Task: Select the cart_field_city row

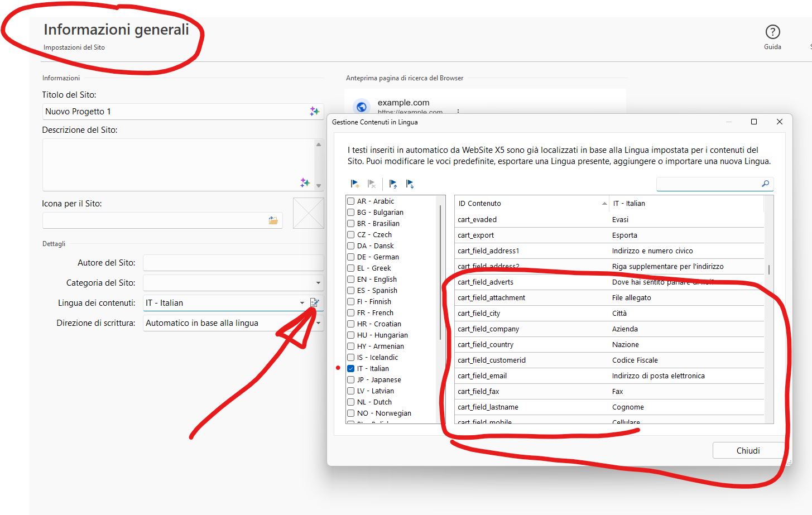Action: click(x=530, y=314)
